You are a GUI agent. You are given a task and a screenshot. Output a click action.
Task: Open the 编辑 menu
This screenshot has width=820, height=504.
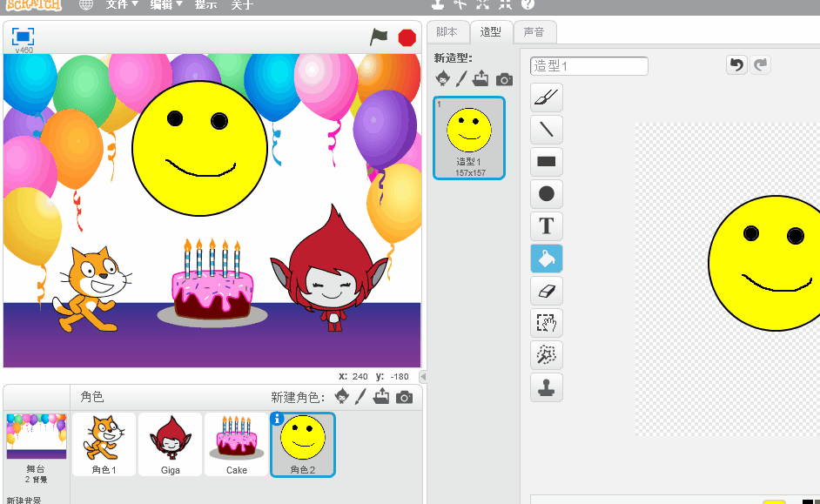[165, 4]
